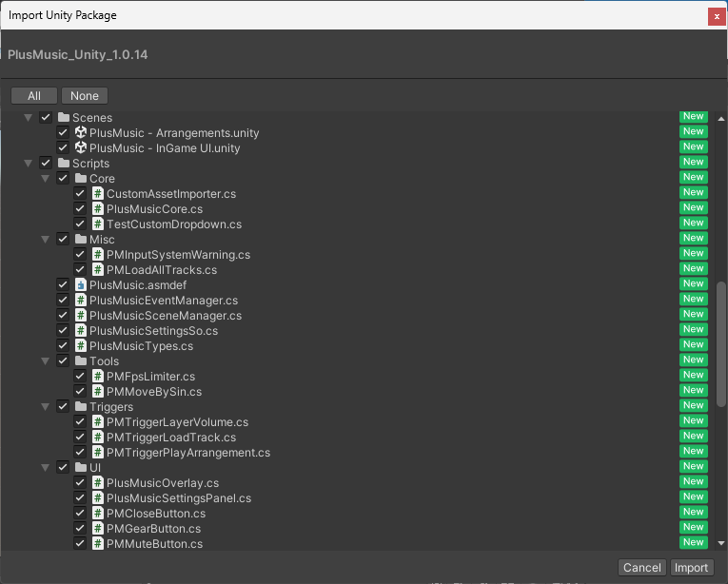This screenshot has height=584, width=728.
Task: Uncheck the PMMuteButton.cs checkbox
Action: coord(80,544)
